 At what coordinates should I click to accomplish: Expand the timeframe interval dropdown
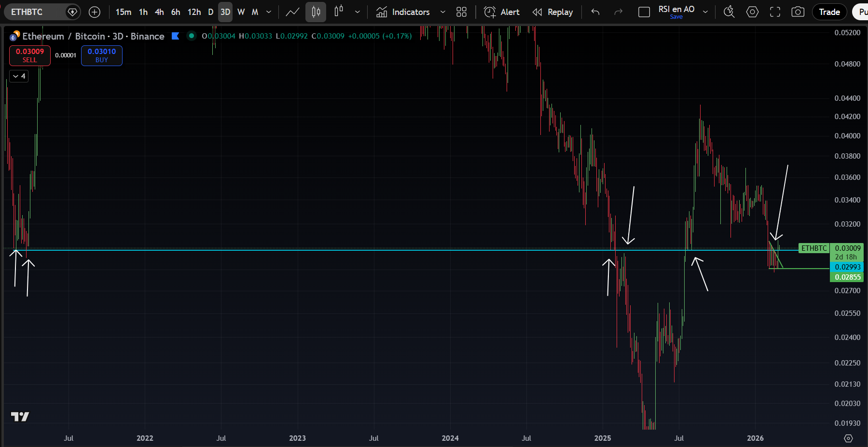pos(269,12)
